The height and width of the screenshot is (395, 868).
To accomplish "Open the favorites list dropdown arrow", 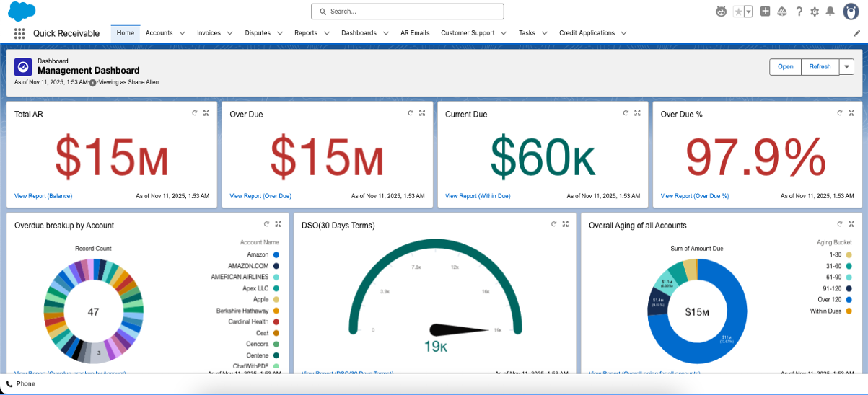I will [748, 12].
